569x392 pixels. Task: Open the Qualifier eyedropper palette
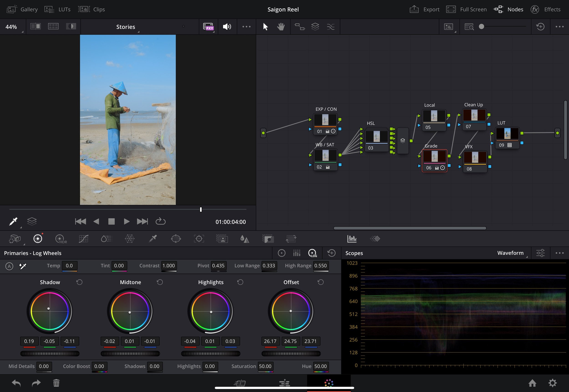[153, 239]
